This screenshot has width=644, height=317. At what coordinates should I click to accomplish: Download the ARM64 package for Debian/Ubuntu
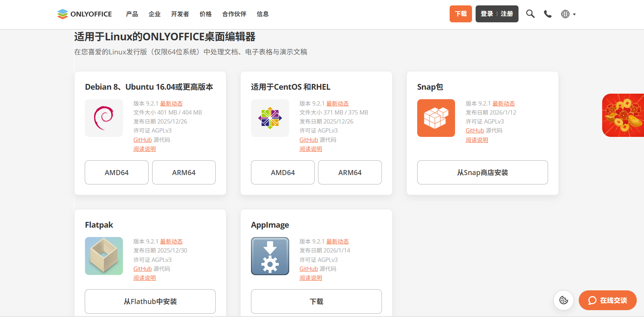(184, 173)
